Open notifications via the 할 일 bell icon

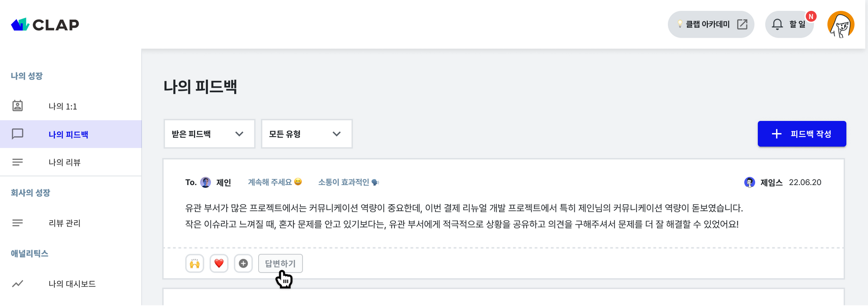tap(777, 24)
